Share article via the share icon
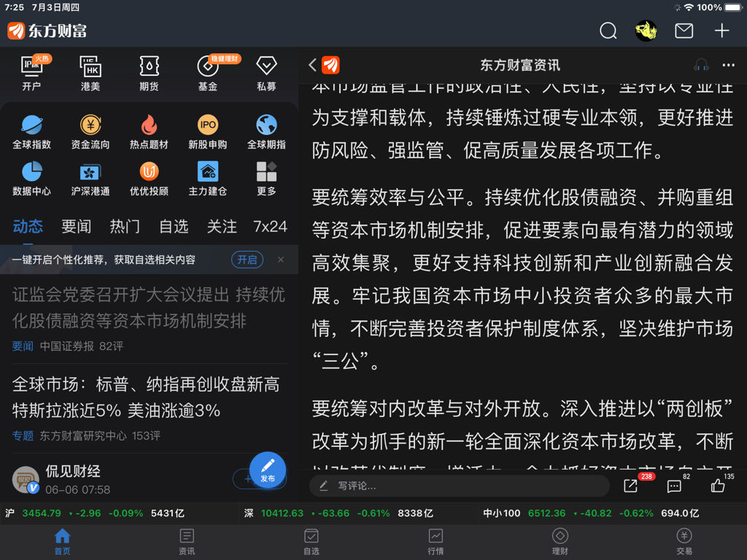The image size is (747, 560). [x=630, y=486]
